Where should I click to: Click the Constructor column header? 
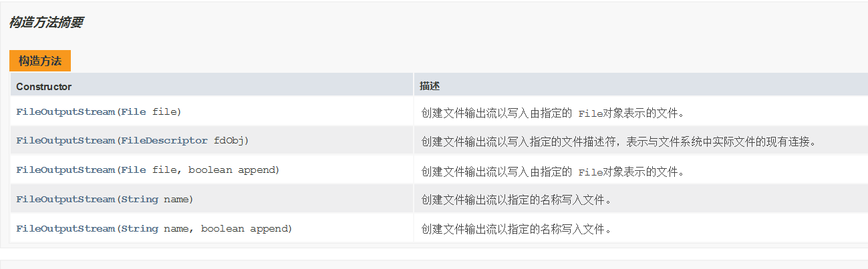44,87
